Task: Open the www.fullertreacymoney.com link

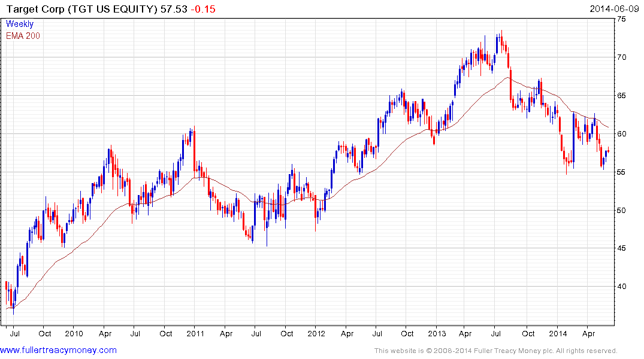Action: [x=58, y=350]
